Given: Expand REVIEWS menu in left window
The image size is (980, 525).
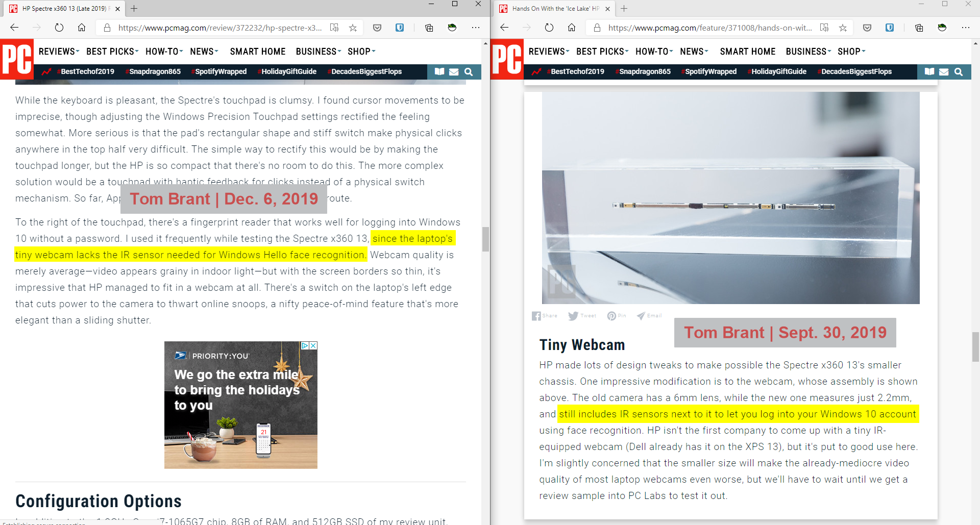Looking at the screenshot, I should tap(59, 52).
